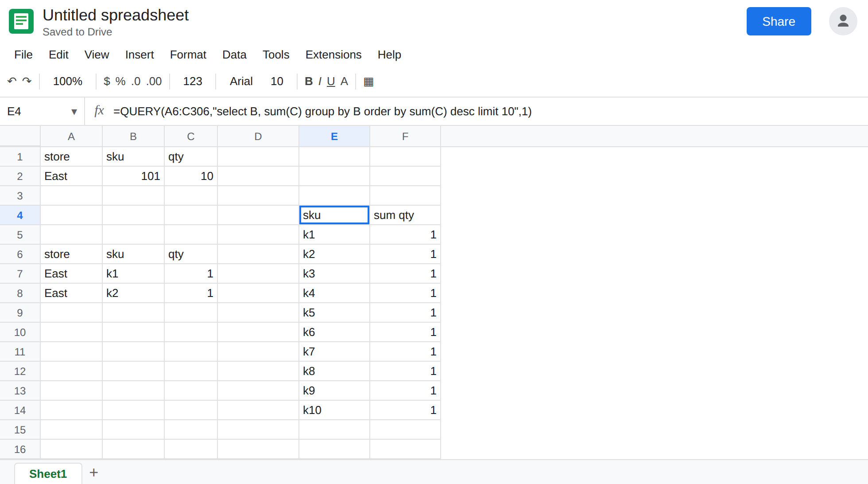Image resolution: width=868 pixels, height=484 pixels.
Task: Open the Arial font dropdown
Action: (241, 82)
